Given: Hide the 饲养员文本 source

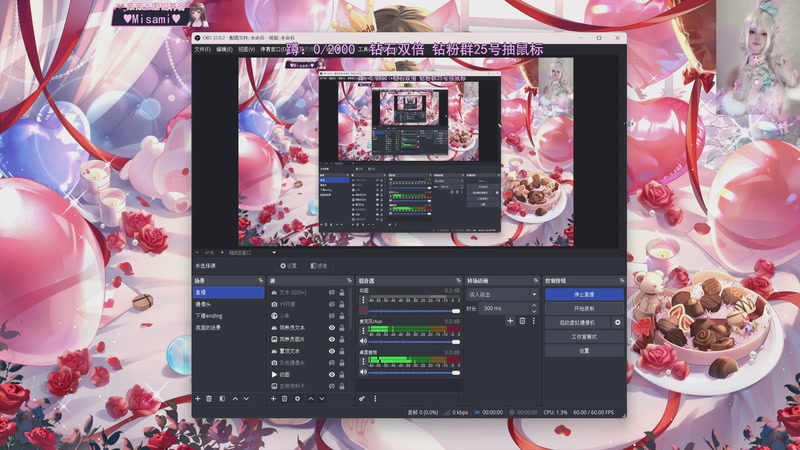Looking at the screenshot, I should 332,328.
